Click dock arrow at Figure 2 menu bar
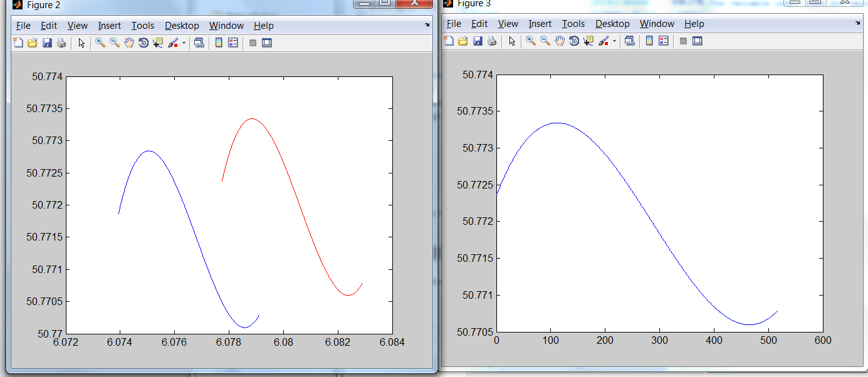 coord(427,25)
